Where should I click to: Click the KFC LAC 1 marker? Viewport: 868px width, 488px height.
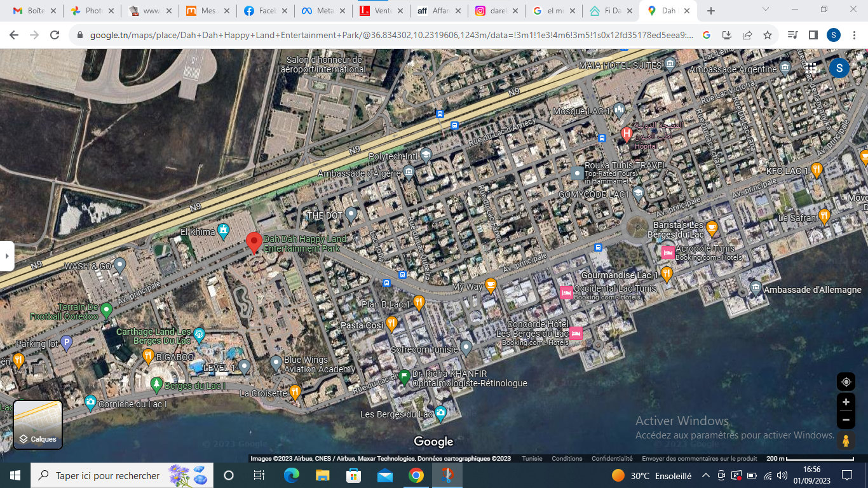[x=817, y=170]
